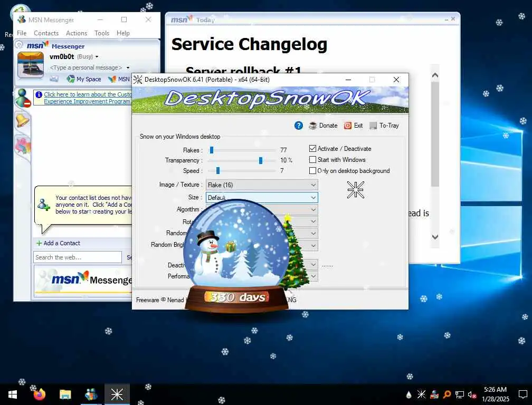532x405 pixels.
Task: Open File Explorer from the taskbar
Action: click(x=65, y=394)
